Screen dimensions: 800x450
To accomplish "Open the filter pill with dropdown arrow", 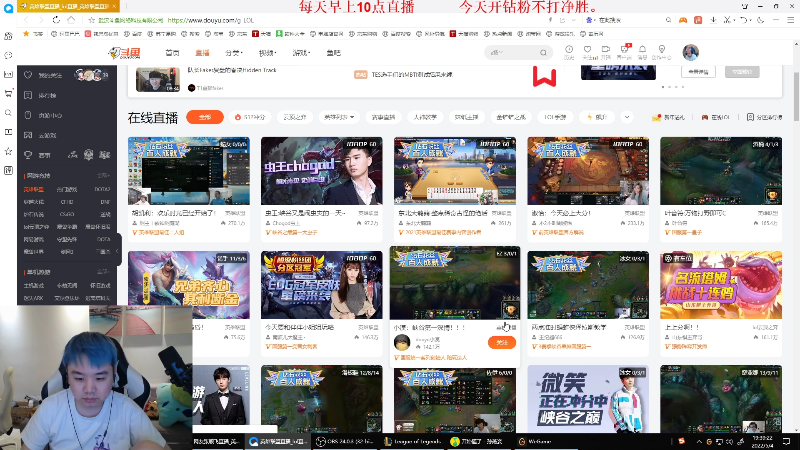I will tap(339, 117).
